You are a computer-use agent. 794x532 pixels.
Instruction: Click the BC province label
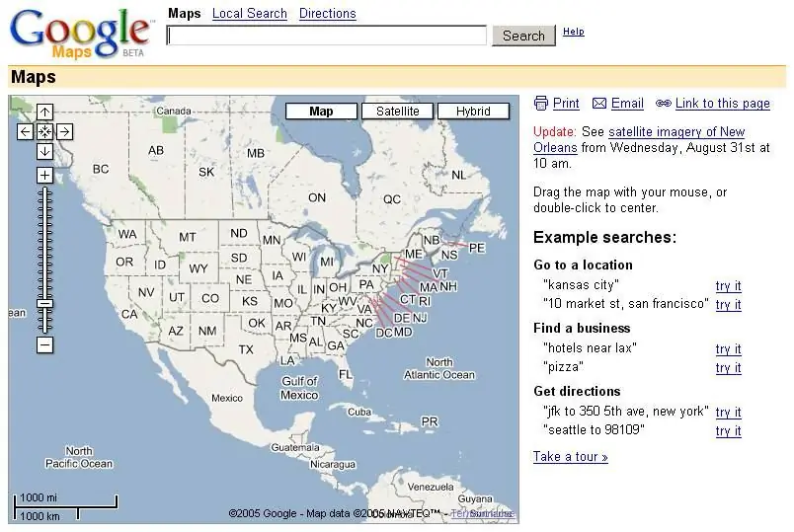click(101, 169)
